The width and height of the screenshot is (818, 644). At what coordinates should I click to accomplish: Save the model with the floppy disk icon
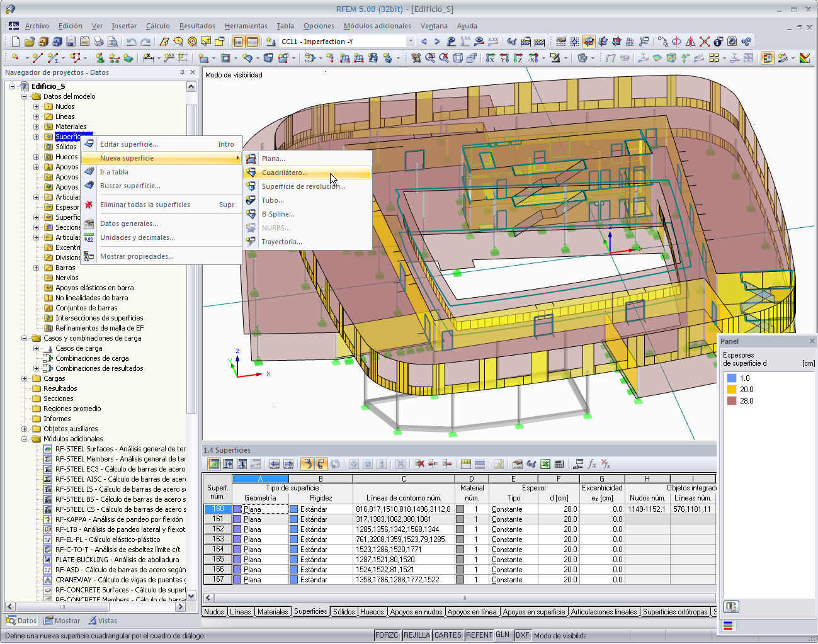71,42
